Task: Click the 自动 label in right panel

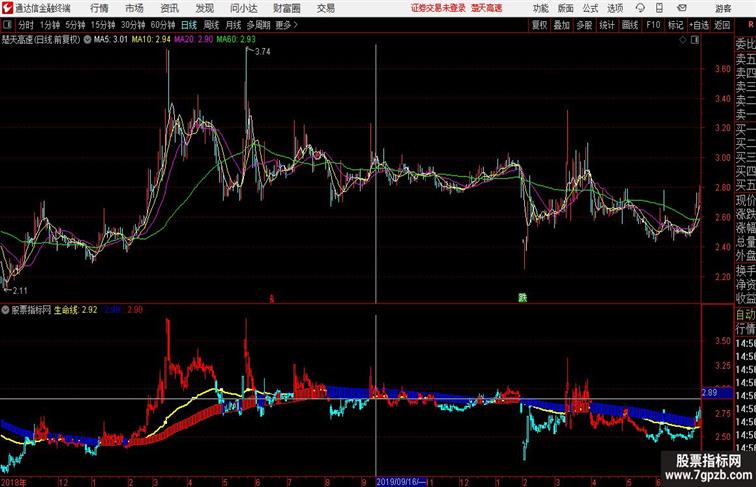Action: pos(746,315)
